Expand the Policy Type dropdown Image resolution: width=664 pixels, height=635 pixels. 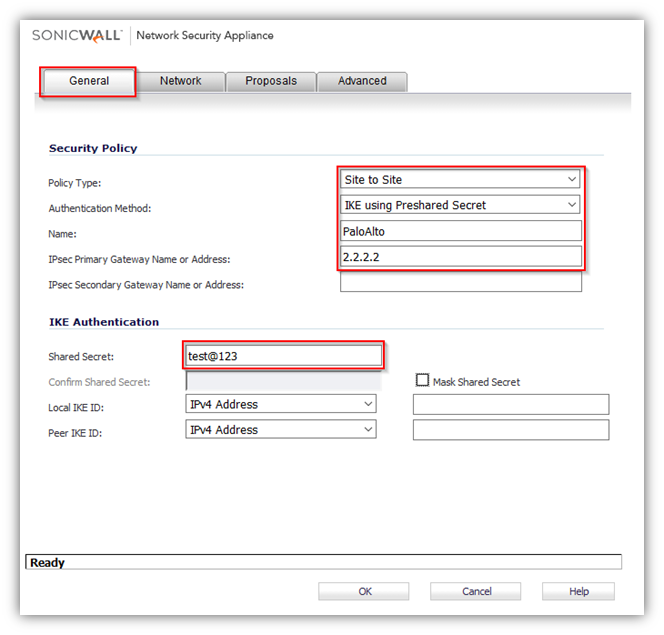point(460,180)
